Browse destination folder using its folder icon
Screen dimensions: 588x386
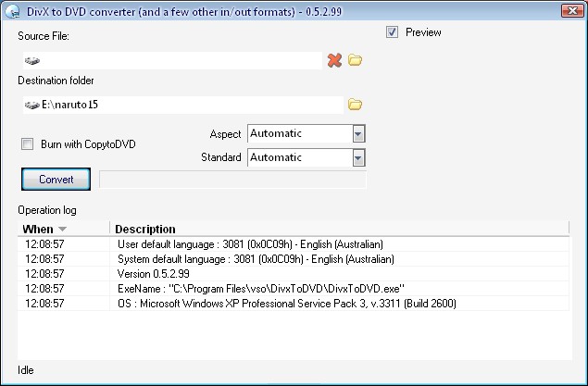coord(355,105)
